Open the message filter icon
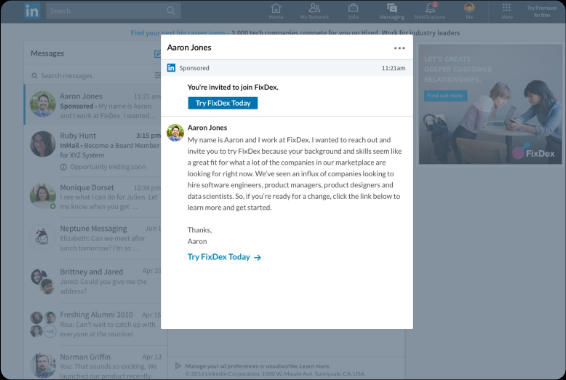566x380 pixels. click(157, 75)
